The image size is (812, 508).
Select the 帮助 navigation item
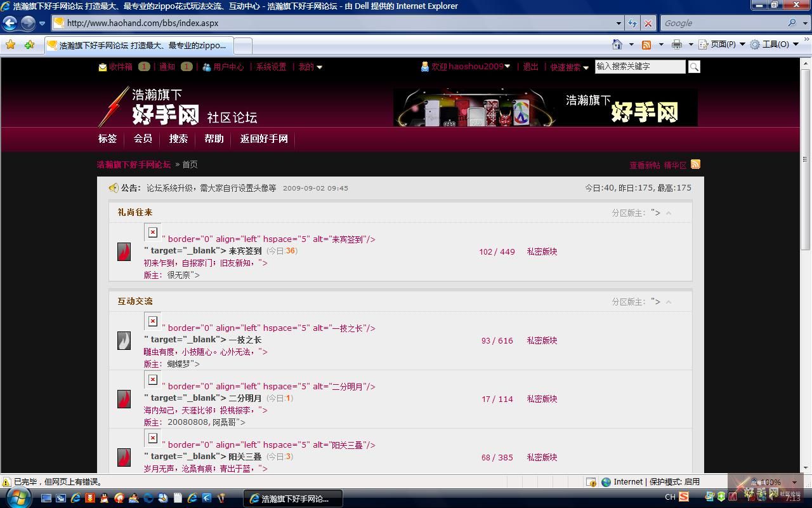pyautogui.click(x=214, y=138)
